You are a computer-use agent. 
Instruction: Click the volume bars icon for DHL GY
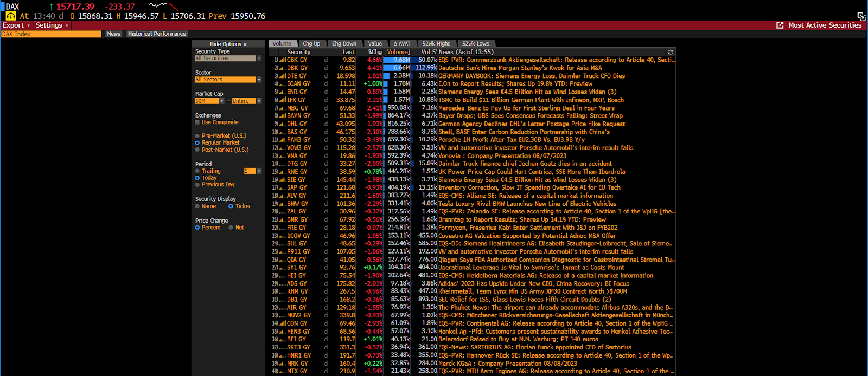[x=283, y=124]
